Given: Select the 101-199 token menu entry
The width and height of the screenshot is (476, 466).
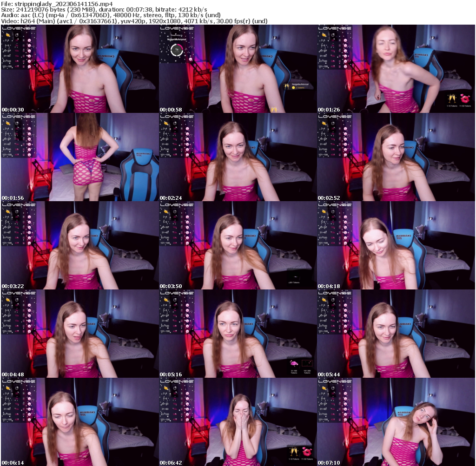Looking at the screenshot, I should click(x=10, y=66).
